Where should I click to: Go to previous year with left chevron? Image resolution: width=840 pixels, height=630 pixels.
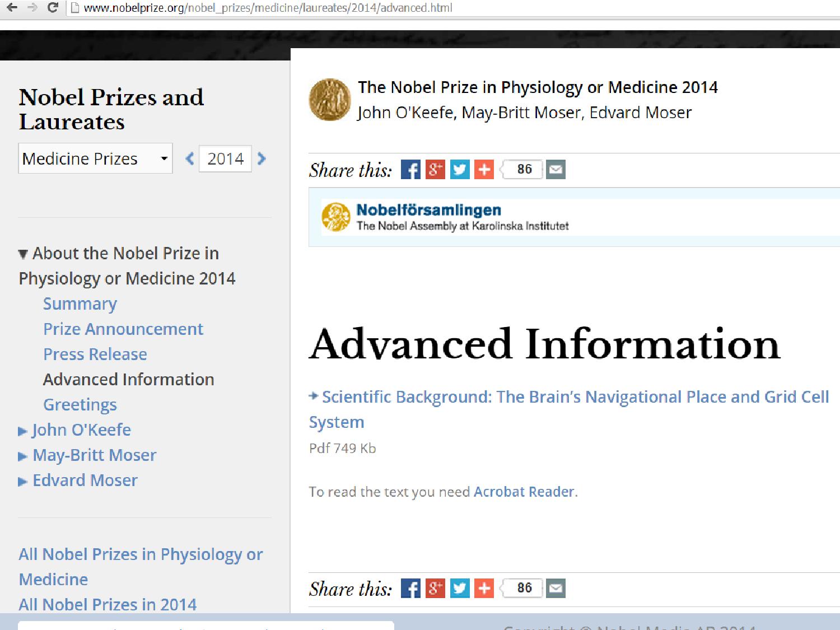click(190, 159)
